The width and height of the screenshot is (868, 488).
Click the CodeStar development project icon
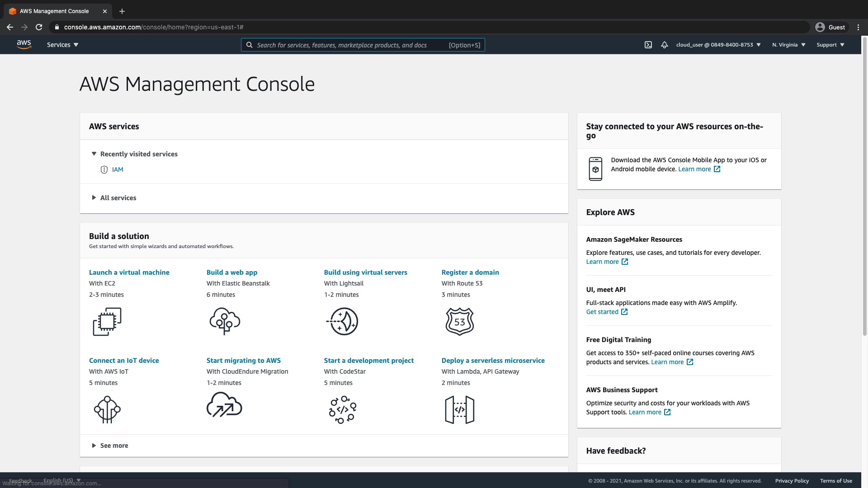[x=342, y=409]
